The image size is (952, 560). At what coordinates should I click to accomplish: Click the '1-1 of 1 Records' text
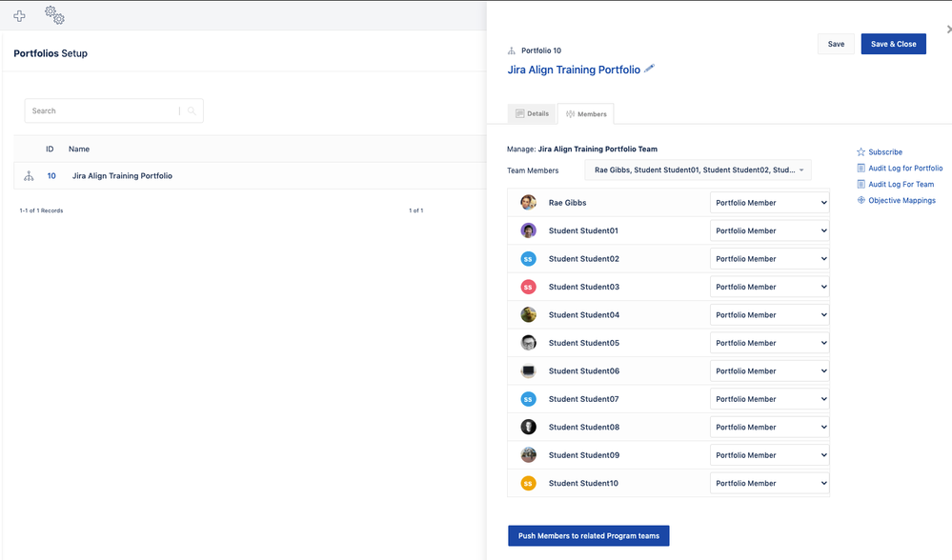41,210
